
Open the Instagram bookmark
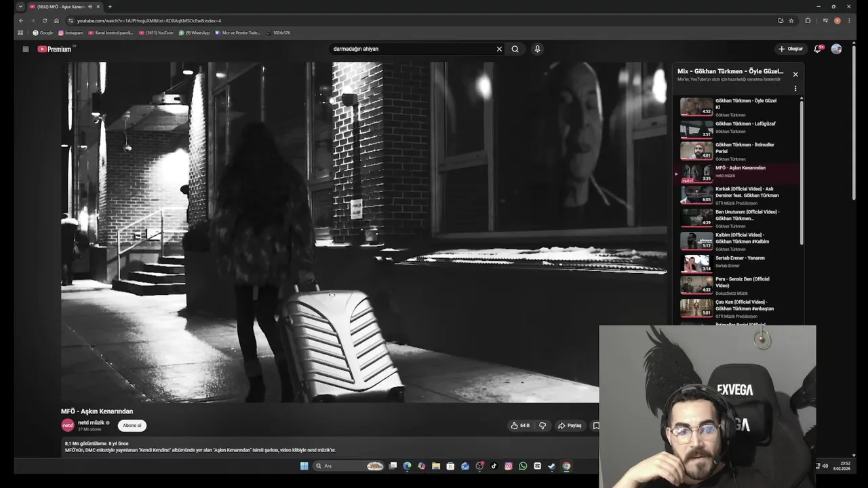pos(71,33)
